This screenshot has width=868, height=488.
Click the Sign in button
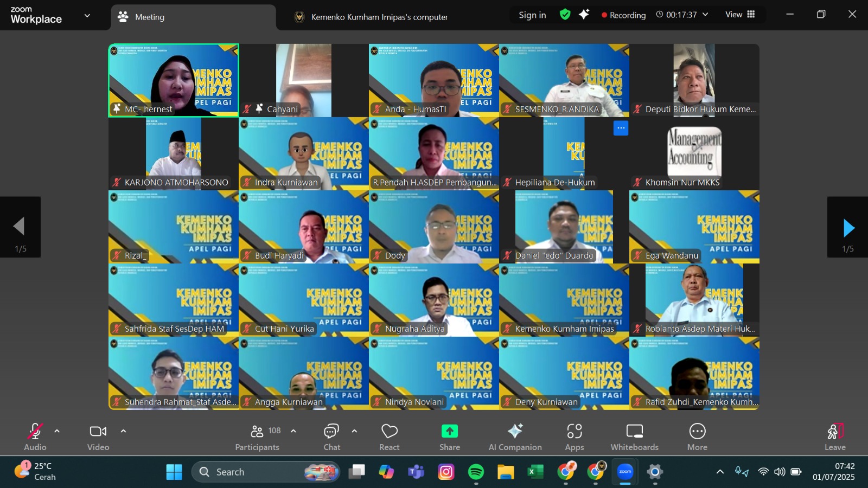[x=532, y=15]
